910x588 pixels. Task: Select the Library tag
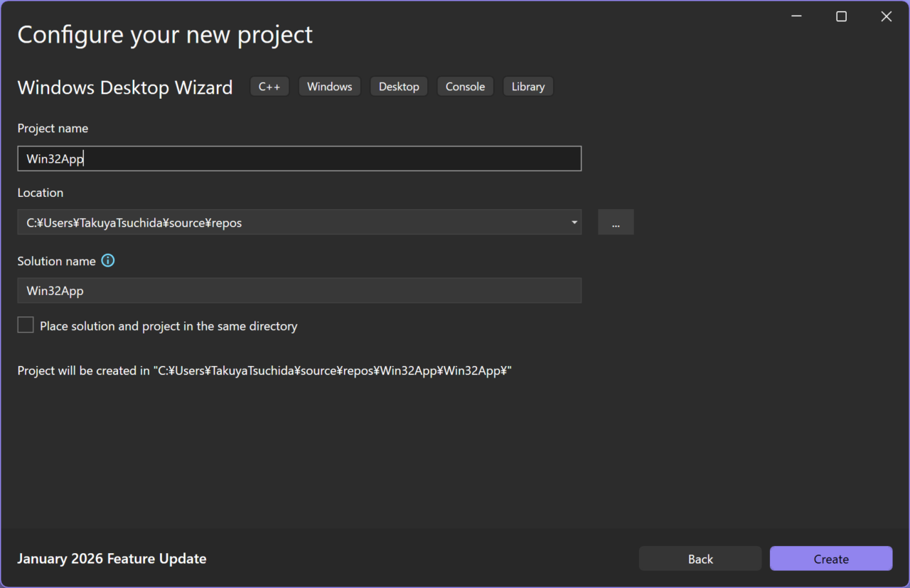528,87
